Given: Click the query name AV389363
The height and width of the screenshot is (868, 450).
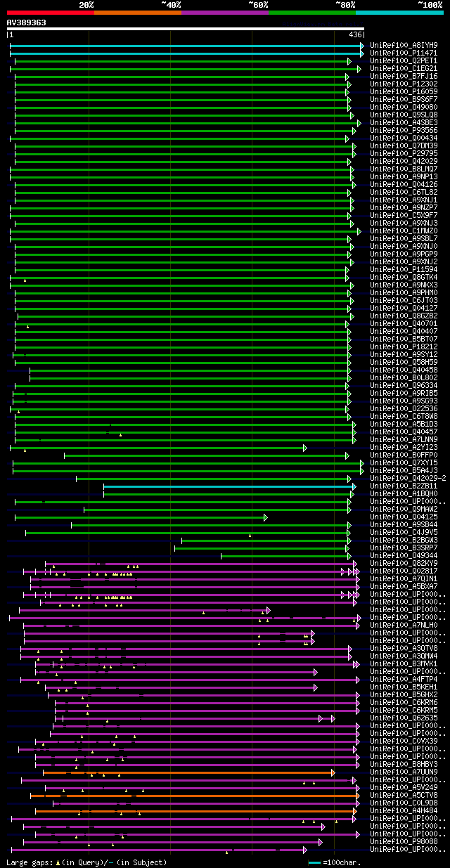Looking at the screenshot, I should click(x=27, y=22).
